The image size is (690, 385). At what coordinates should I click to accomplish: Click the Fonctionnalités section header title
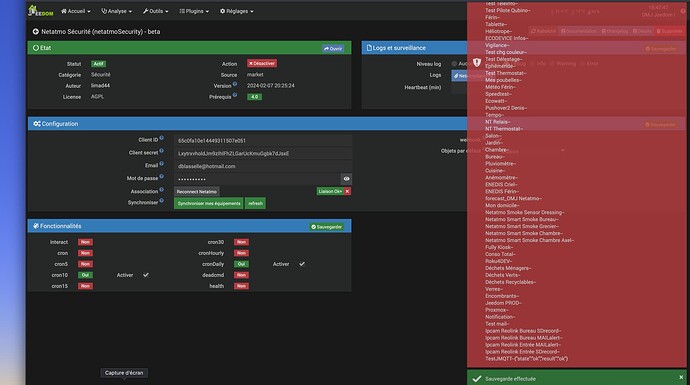57,226
